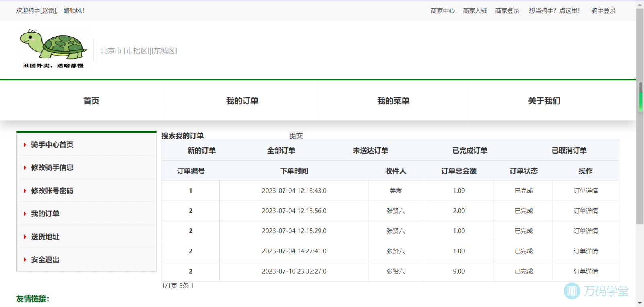Click timestamp 2023-07-10 23:32:27.0
Image resolution: width=644 pixels, height=307 pixels.
pyautogui.click(x=294, y=271)
